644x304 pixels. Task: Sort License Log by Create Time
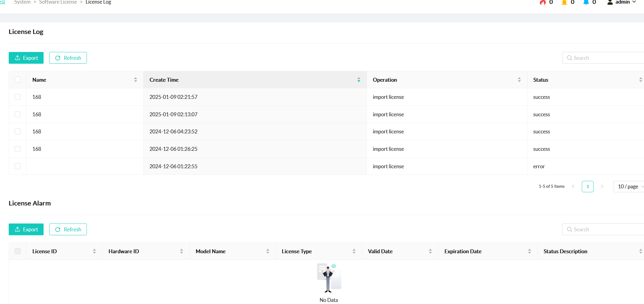pos(359,80)
